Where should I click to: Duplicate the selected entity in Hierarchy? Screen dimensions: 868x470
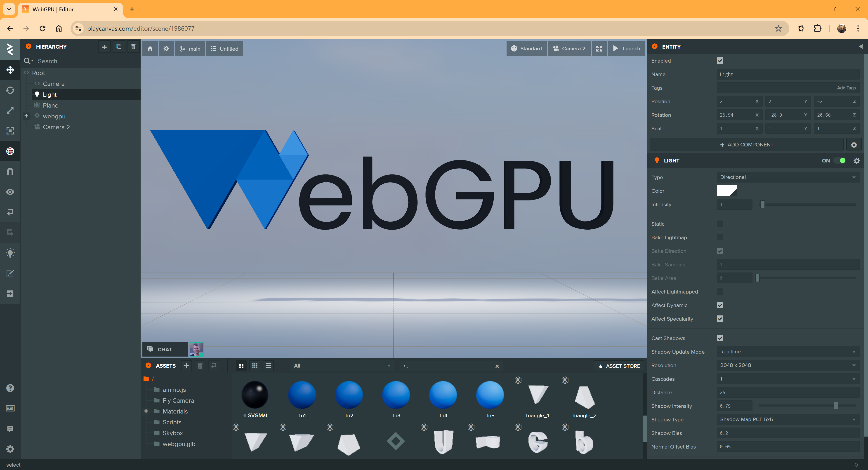click(x=119, y=47)
